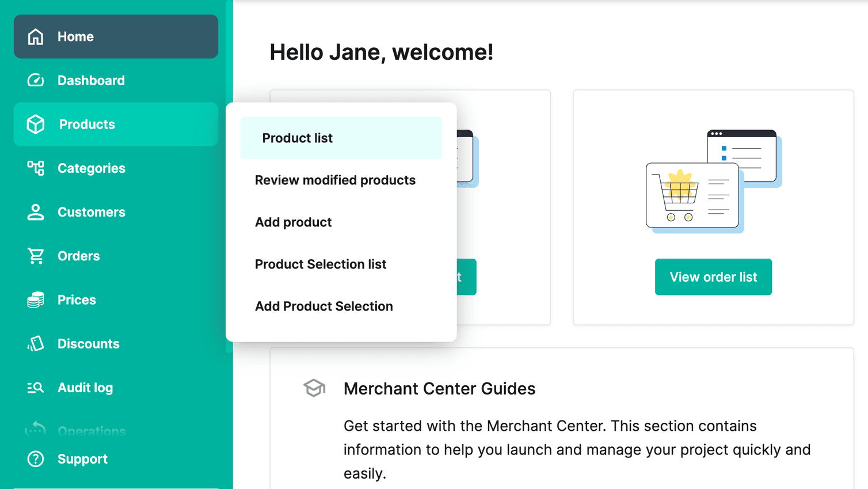Open the Home section via its house icon

click(x=35, y=36)
